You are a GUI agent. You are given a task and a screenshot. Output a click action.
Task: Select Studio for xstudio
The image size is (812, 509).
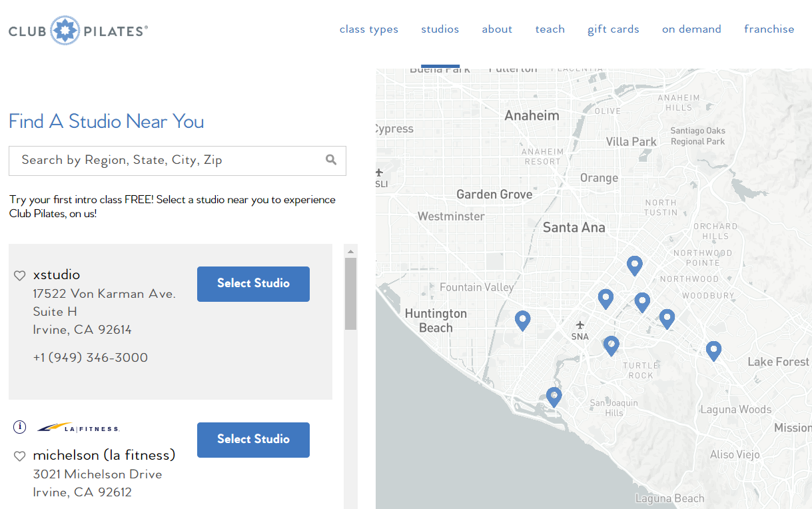point(253,284)
